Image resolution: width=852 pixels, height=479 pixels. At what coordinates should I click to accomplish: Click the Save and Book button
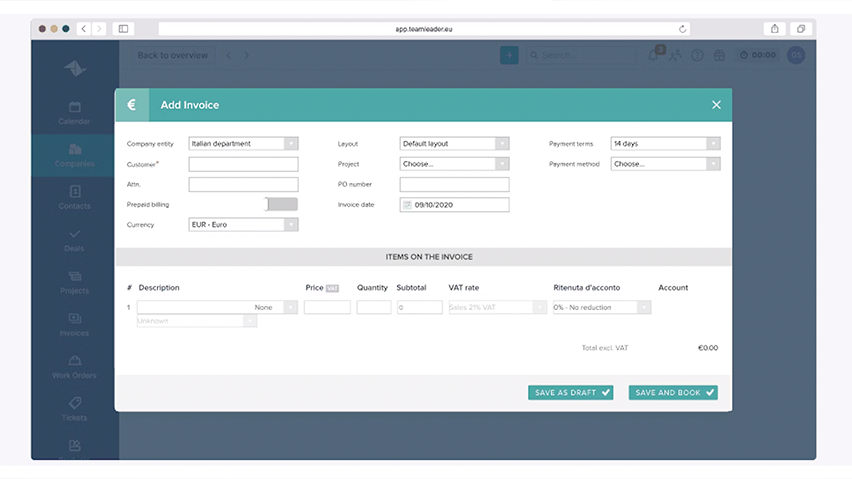click(x=673, y=393)
